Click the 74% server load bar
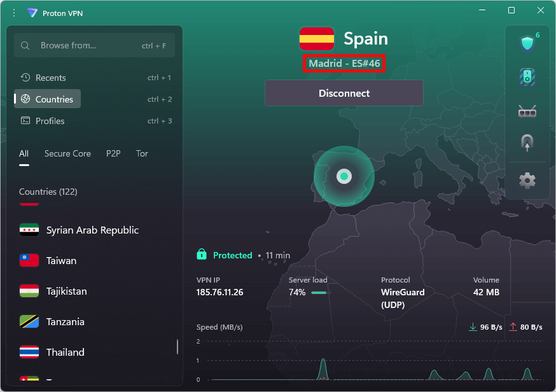This screenshot has height=392, width=556. point(321,293)
